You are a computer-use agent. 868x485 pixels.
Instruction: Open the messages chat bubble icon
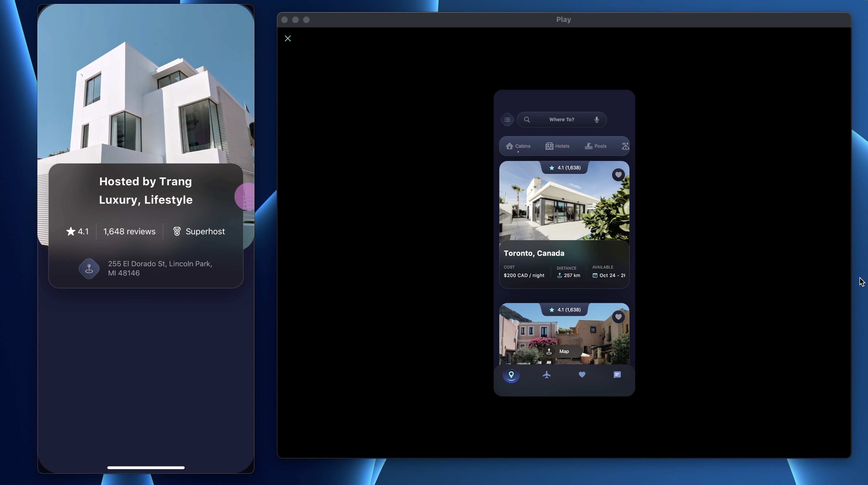[617, 375]
